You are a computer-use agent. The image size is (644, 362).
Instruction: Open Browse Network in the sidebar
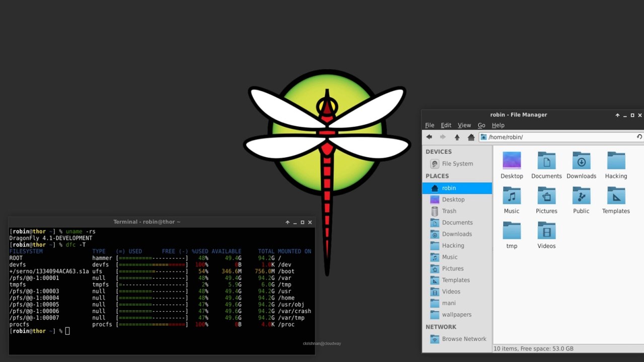click(x=457, y=339)
